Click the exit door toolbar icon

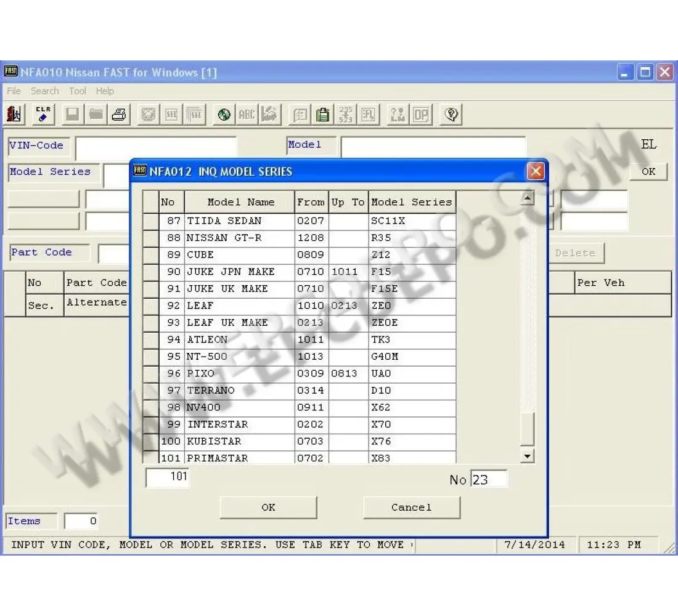[x=14, y=115]
